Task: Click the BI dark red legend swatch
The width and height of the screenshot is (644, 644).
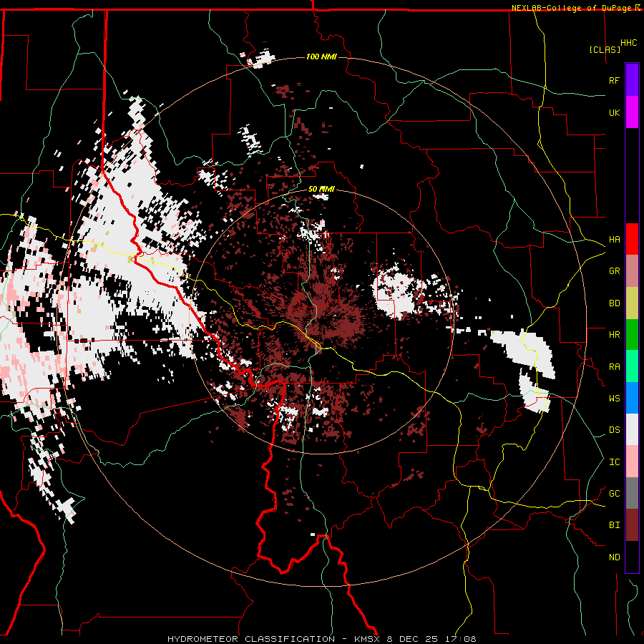Action: 632,525
